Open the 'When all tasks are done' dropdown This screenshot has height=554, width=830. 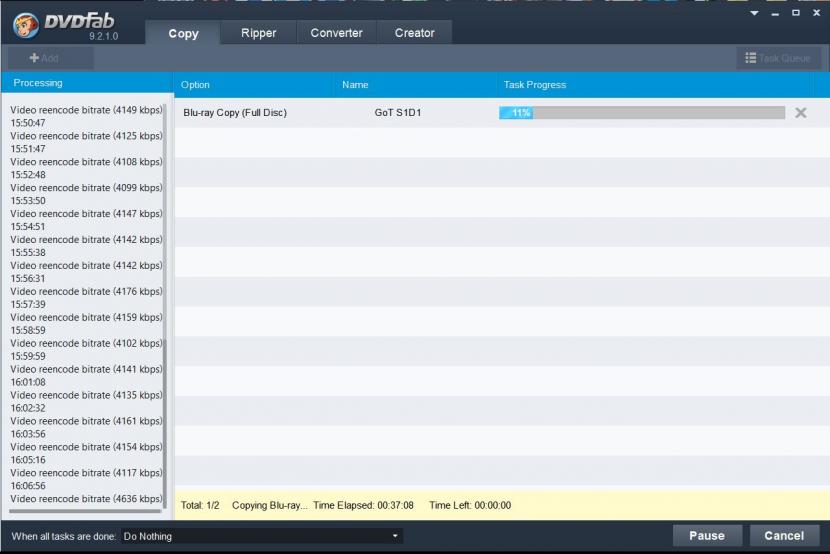click(261, 536)
